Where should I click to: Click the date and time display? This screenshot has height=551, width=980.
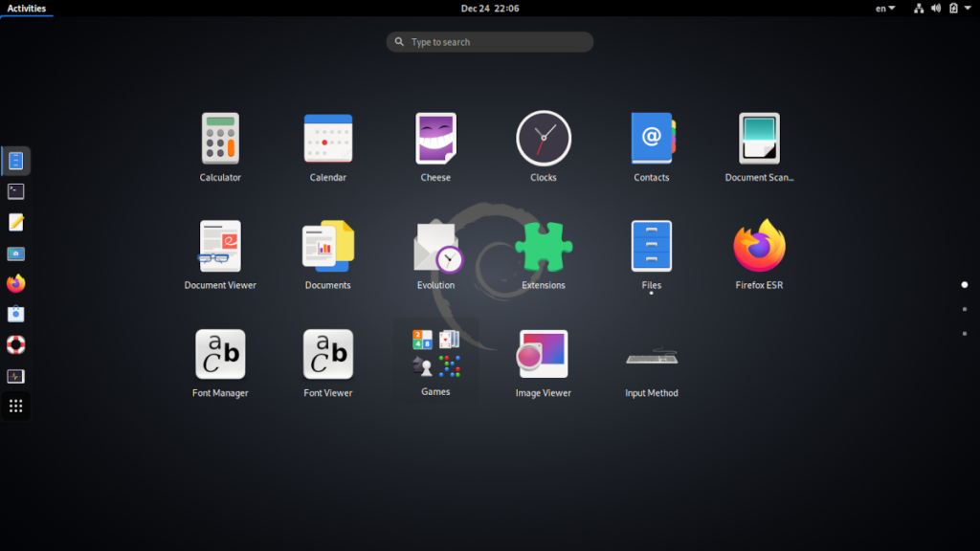[x=490, y=8]
